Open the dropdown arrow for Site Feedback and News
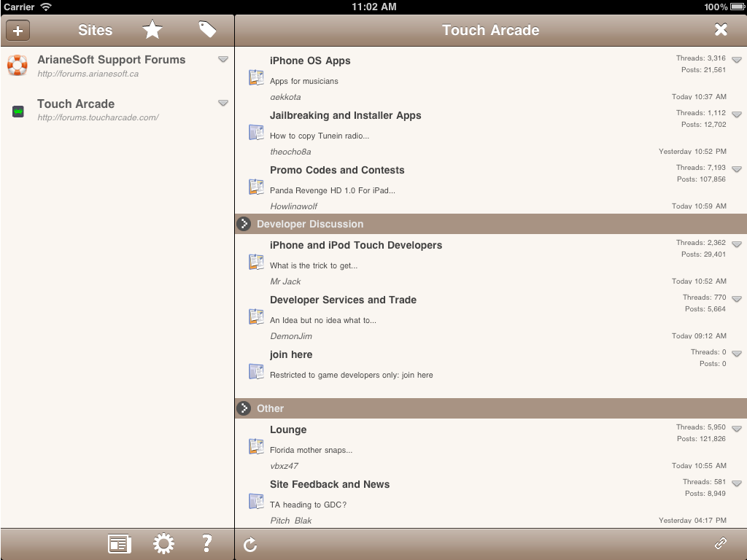The height and width of the screenshot is (560, 747). [737, 484]
